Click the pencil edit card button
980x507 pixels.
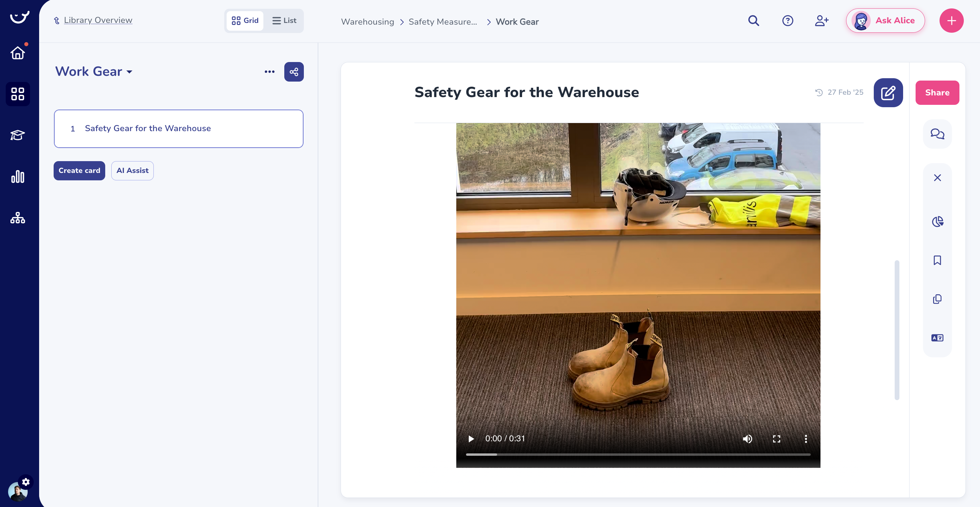click(888, 92)
